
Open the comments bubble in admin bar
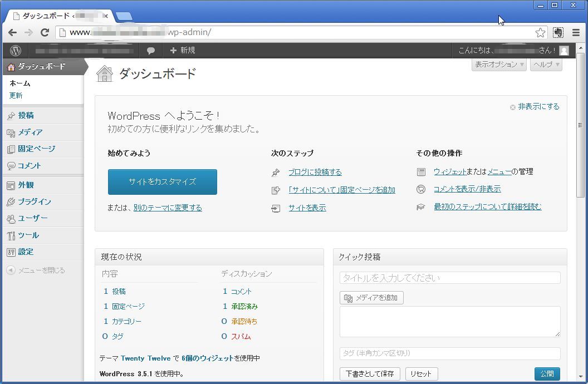pyautogui.click(x=151, y=51)
